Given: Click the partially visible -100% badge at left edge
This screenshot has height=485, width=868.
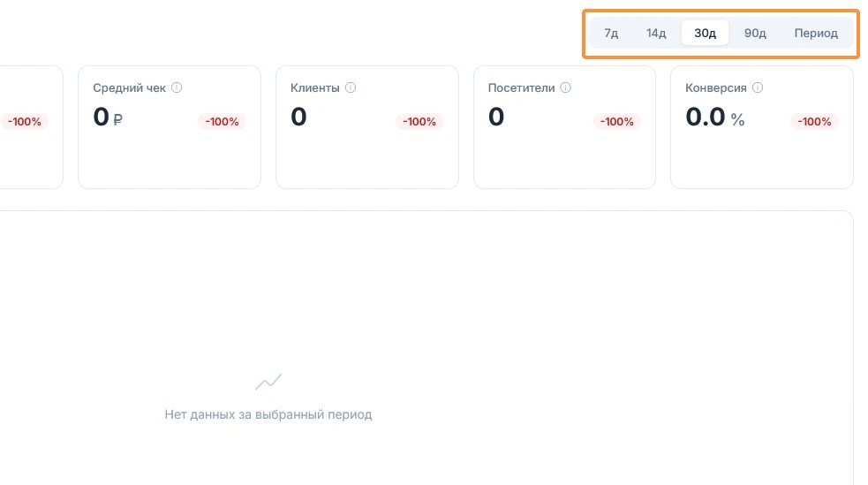Looking at the screenshot, I should [x=24, y=122].
